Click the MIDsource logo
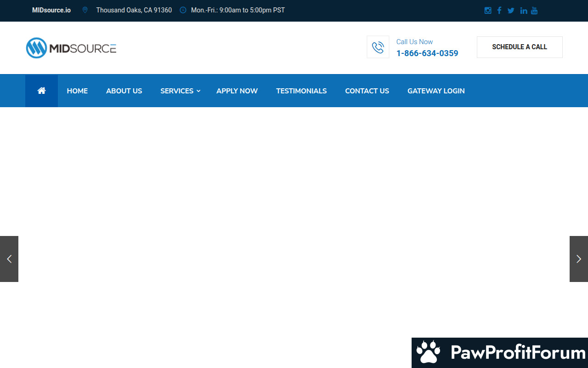588x368 pixels. tap(71, 48)
